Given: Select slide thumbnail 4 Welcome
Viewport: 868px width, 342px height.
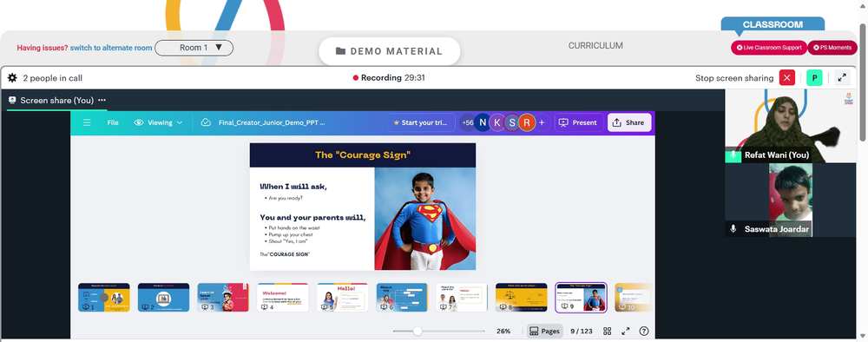Looking at the screenshot, I should tap(283, 298).
